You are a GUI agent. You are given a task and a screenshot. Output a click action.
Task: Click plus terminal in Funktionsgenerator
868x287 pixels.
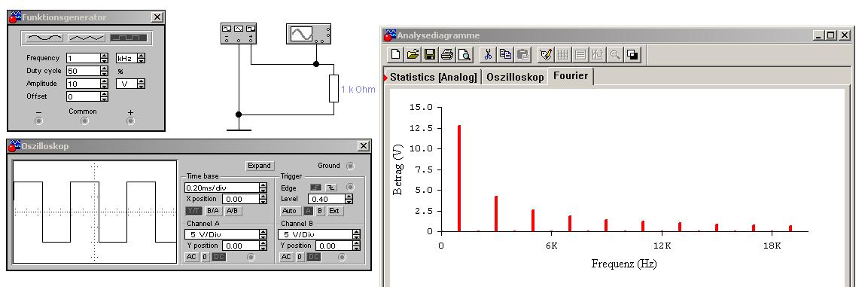pos(131,121)
